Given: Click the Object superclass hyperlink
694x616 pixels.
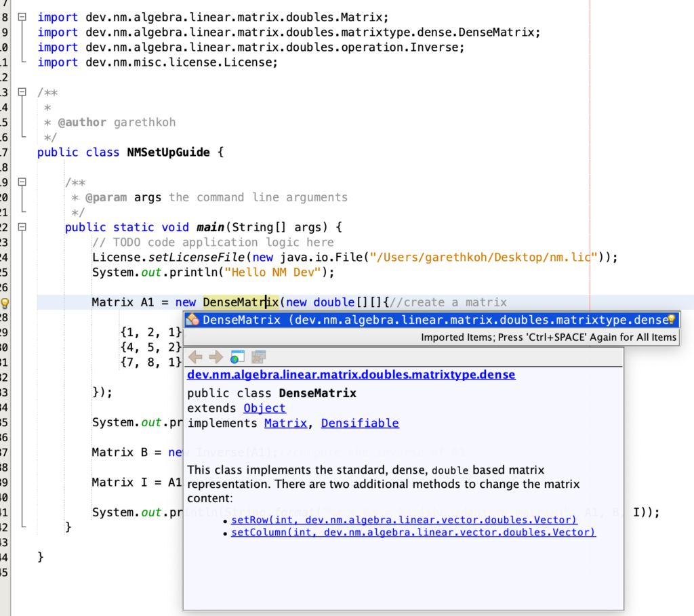Looking at the screenshot, I should tap(264, 408).
